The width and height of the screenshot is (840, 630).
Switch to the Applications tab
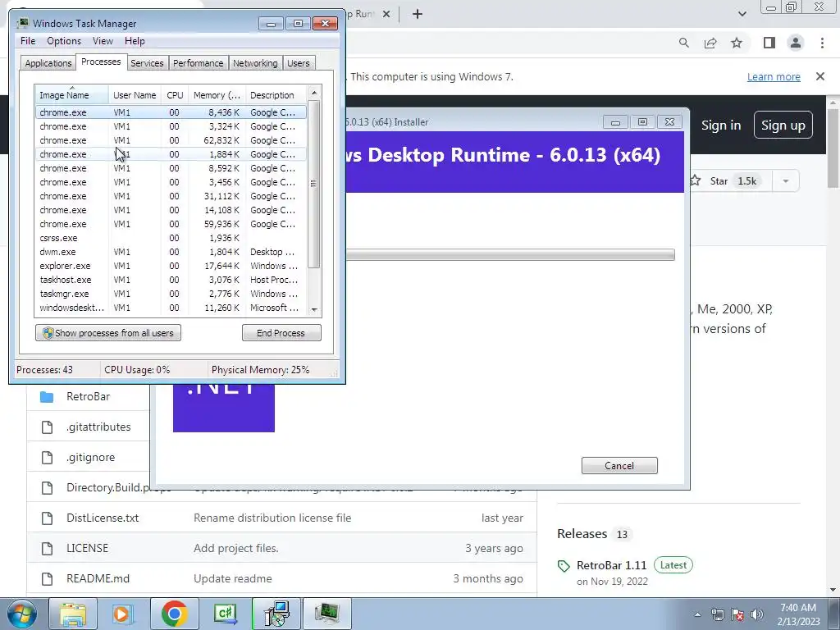pyautogui.click(x=48, y=63)
